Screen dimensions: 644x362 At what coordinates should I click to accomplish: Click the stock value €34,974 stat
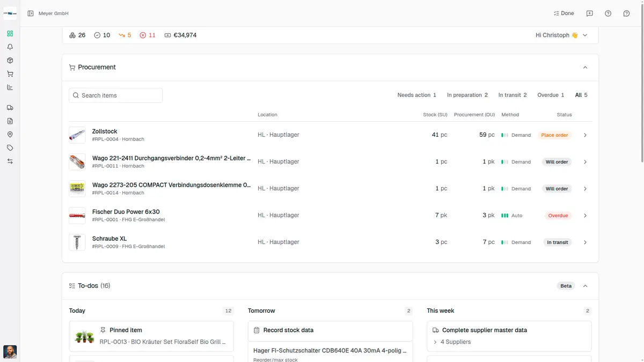[180, 35]
